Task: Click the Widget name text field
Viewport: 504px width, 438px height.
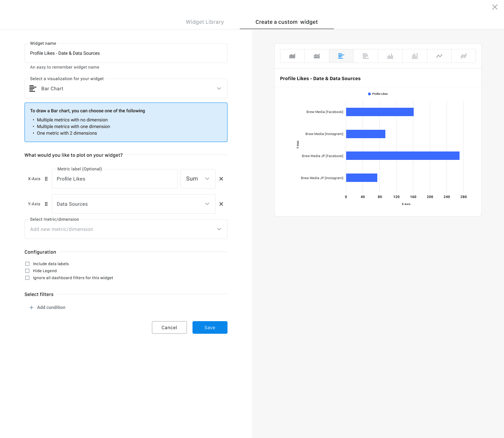Action: tap(126, 53)
